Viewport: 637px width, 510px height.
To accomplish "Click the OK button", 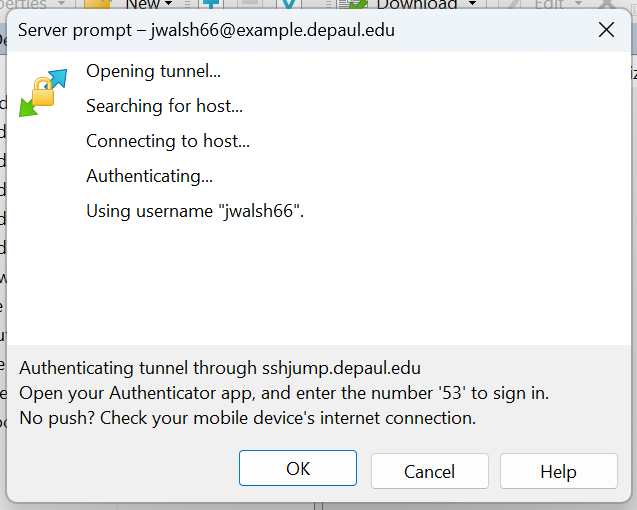I will (x=297, y=469).
